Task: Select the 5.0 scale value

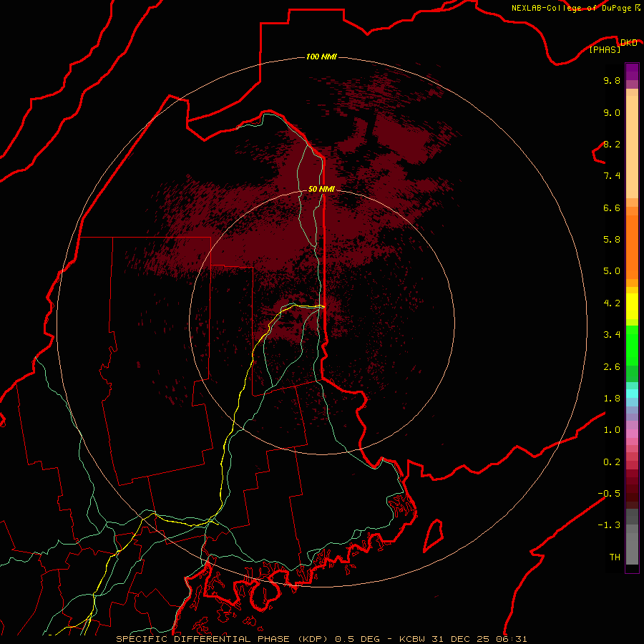Action: pos(612,271)
